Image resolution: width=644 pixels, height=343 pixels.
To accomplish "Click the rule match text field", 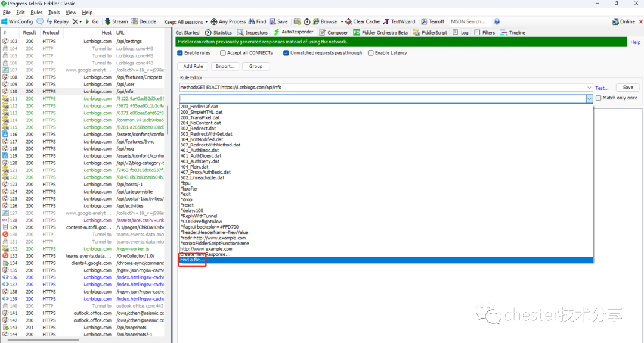I will (x=382, y=88).
